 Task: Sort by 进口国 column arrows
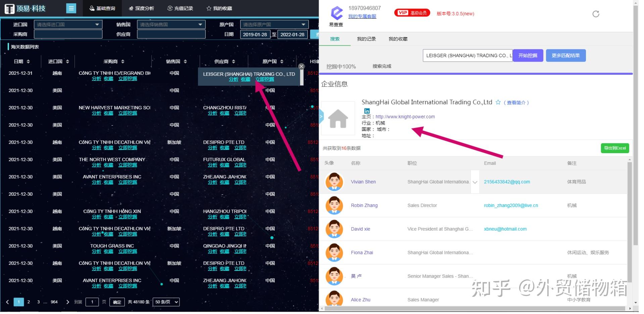(x=67, y=62)
